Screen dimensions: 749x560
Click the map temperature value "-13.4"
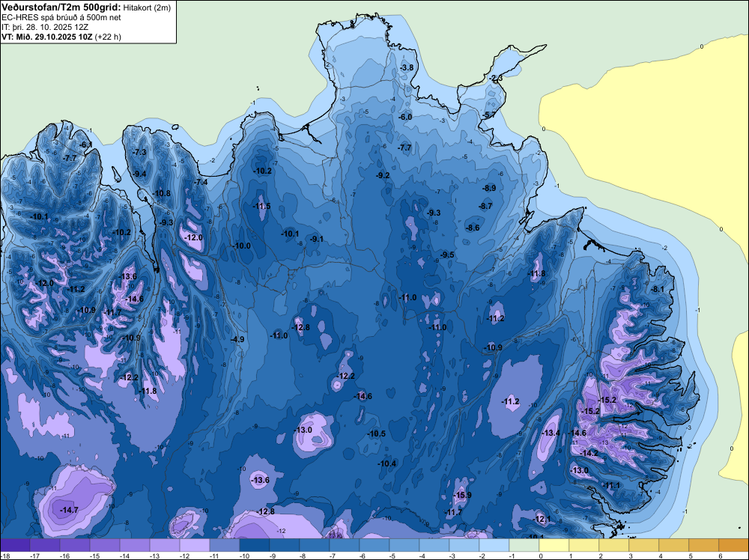(x=551, y=433)
